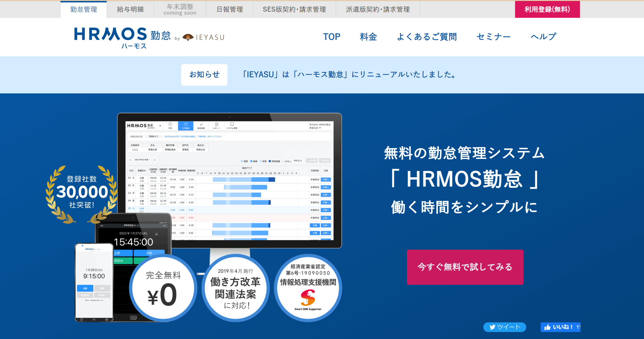Click the 完全無料 ¥0 badge
This screenshot has height=339, width=644.
163,288
